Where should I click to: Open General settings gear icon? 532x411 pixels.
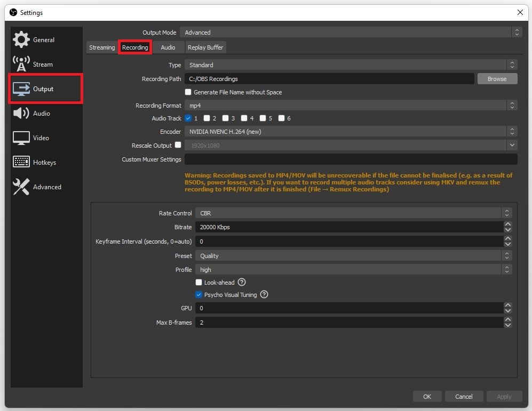21,40
